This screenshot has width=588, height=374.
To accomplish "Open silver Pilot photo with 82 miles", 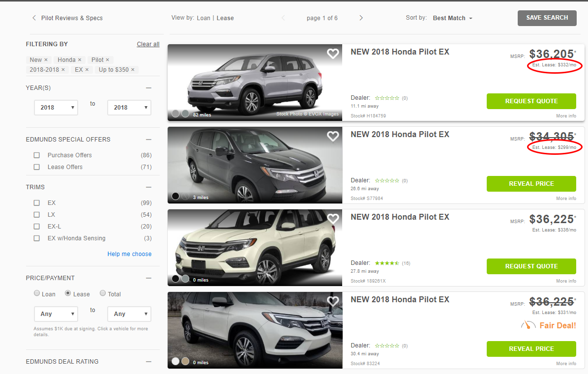I will point(255,83).
